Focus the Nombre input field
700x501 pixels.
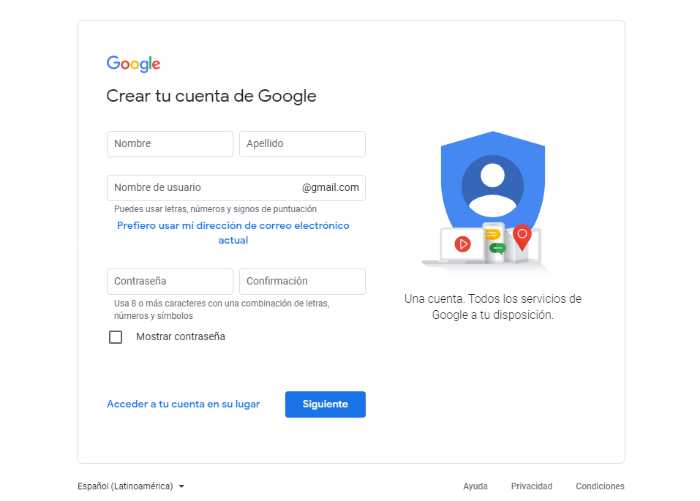click(x=170, y=144)
